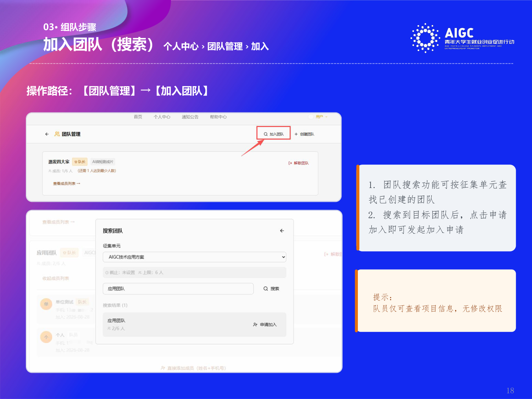Click 2/6 人 in the search result
The width and height of the screenshot is (532, 399).
point(116,328)
